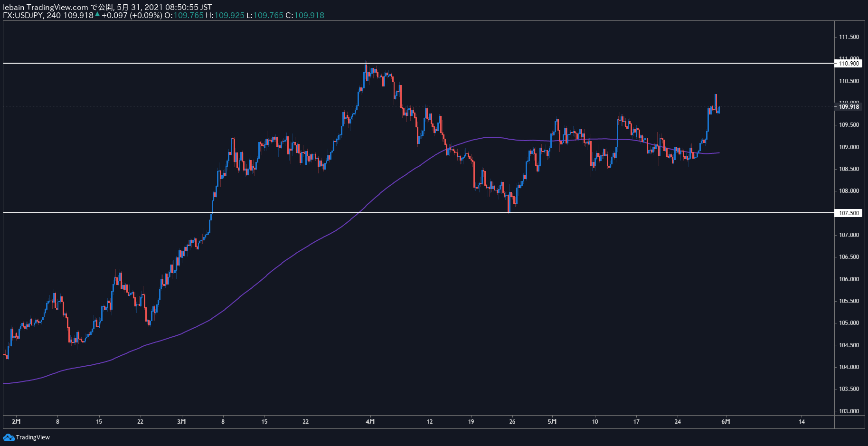Screen dimensions: 868x446
Task: Click the 104.500 price axis label
Action: coord(849,345)
